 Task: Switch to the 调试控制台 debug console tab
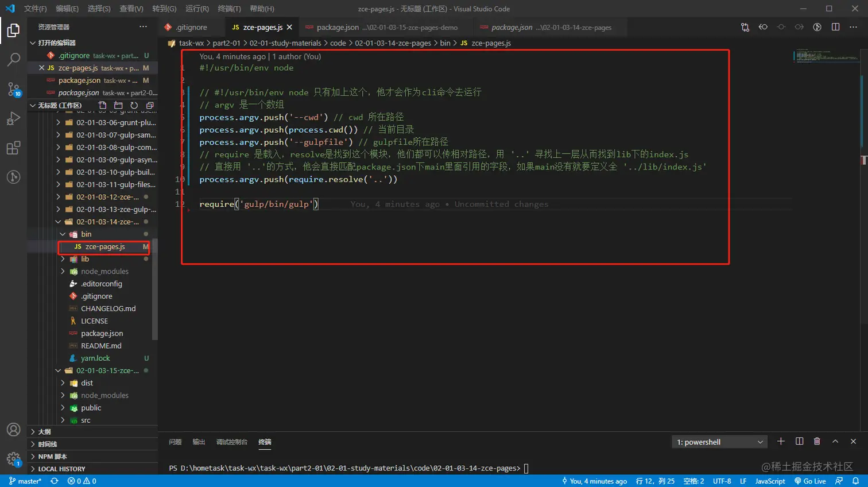click(x=231, y=442)
